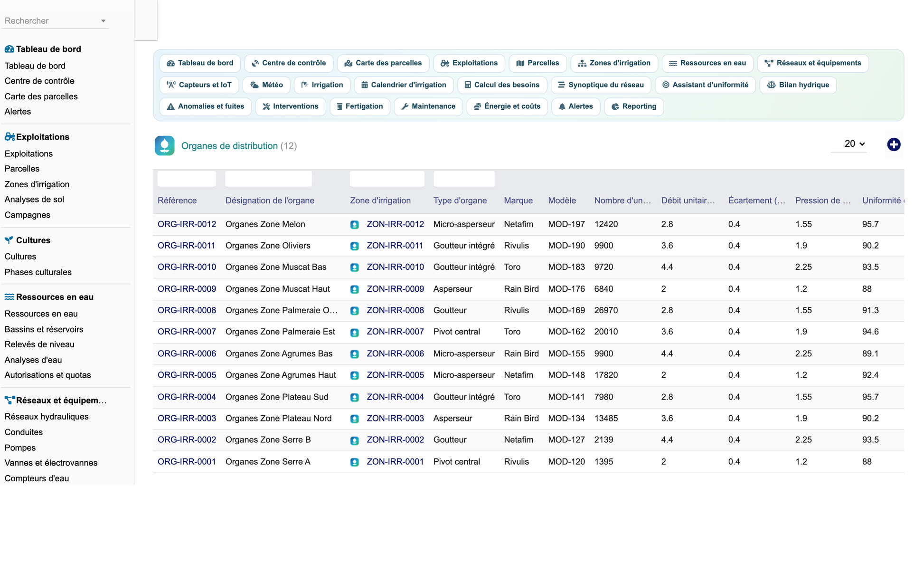Click the 'MOD-162' model cell

click(x=566, y=332)
